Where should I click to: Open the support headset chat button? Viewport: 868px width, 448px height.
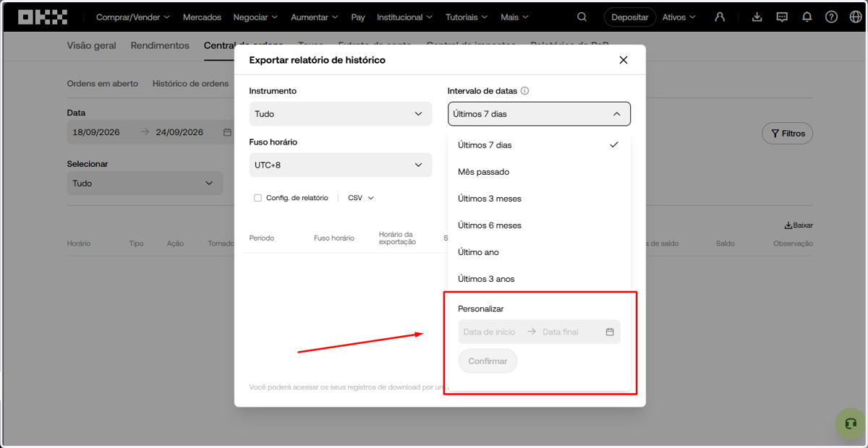pyautogui.click(x=851, y=423)
